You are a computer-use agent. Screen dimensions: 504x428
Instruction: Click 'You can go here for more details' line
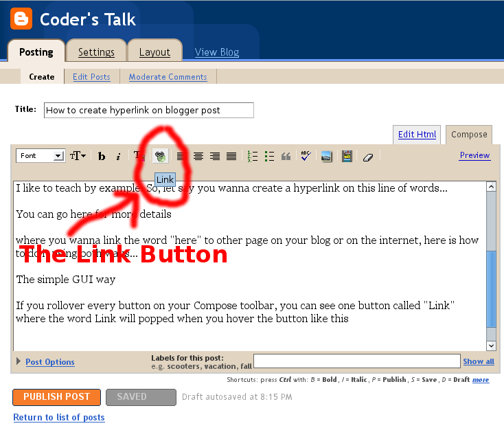tap(93, 214)
